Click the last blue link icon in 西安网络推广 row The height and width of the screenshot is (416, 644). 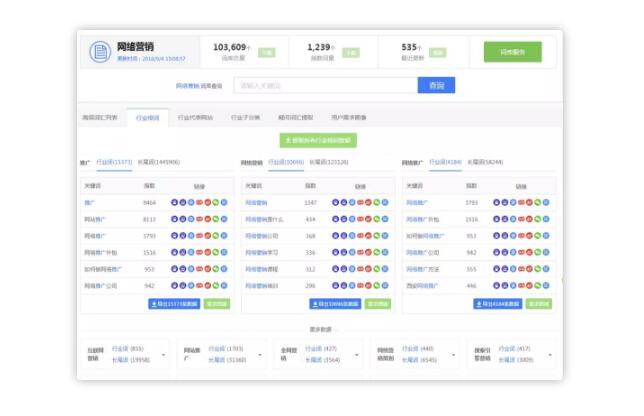pyautogui.click(x=546, y=285)
